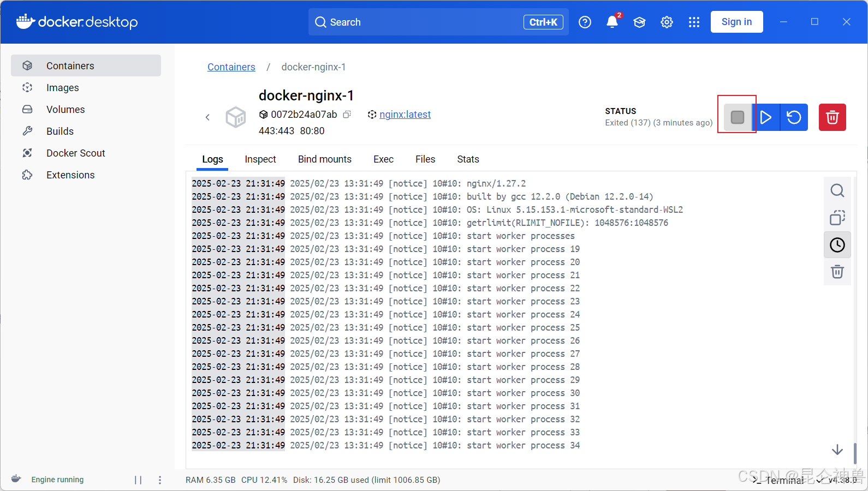Toggle log timestamps clock icon
The width and height of the screenshot is (868, 491).
837,245
